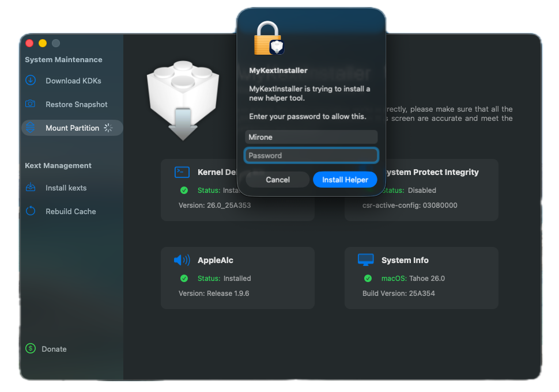Viewport: 559px width, 392px height.
Task: Click Version: 26.0_25A353 text
Action: 214,205
